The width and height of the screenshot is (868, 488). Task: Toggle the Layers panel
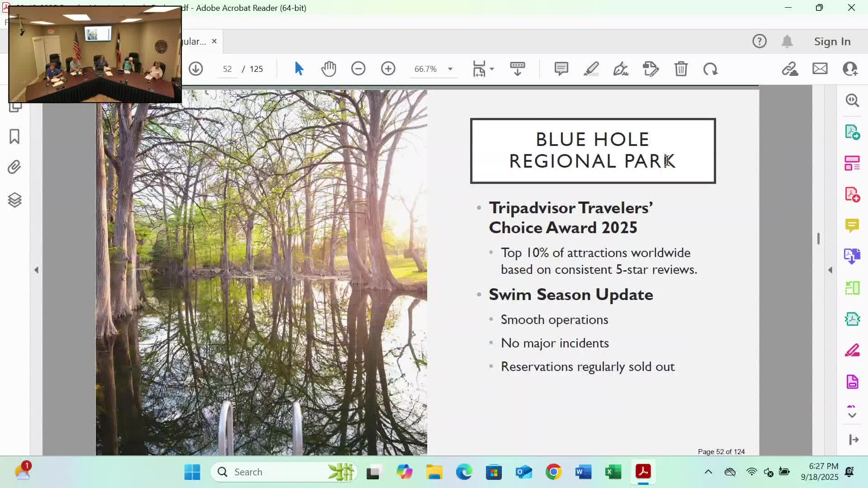[x=14, y=200]
